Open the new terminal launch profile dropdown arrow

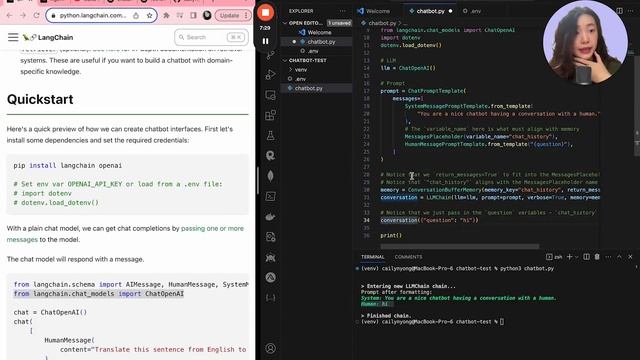(576, 257)
